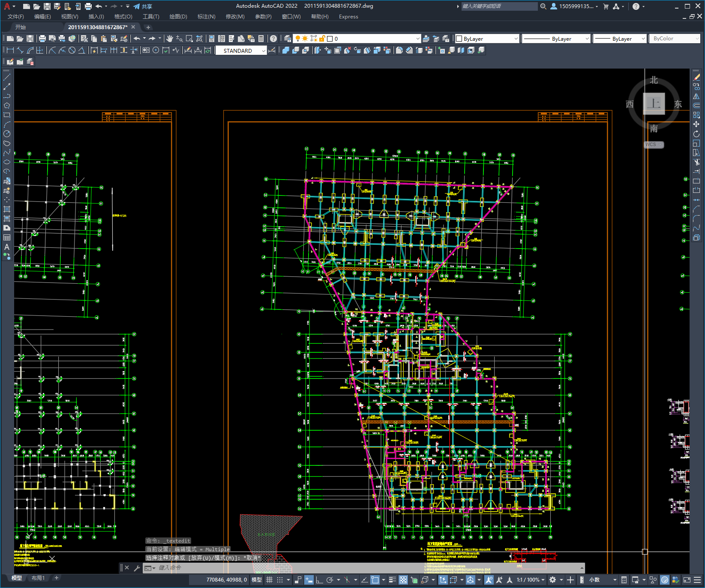
Task: Toggle lineweight display in status bar
Action: point(392,580)
